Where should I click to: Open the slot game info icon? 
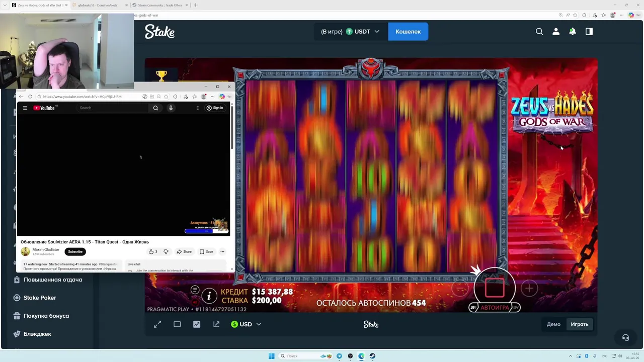[209, 296]
